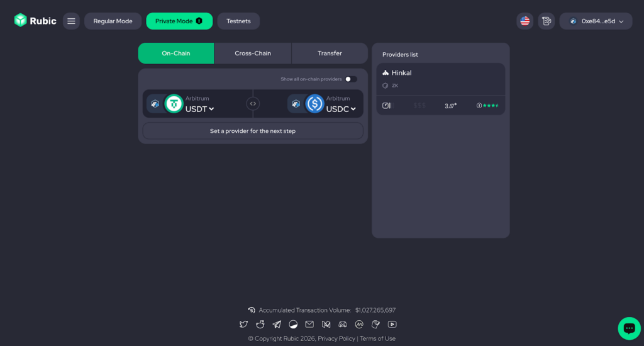Screen dimensions: 644x346
Task: Open the live chat support bubble
Action: (x=629, y=328)
